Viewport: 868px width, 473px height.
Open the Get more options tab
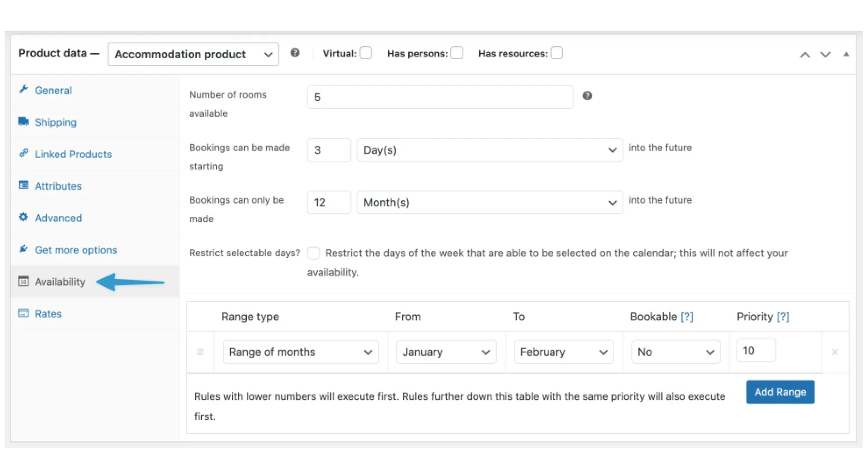(95, 250)
